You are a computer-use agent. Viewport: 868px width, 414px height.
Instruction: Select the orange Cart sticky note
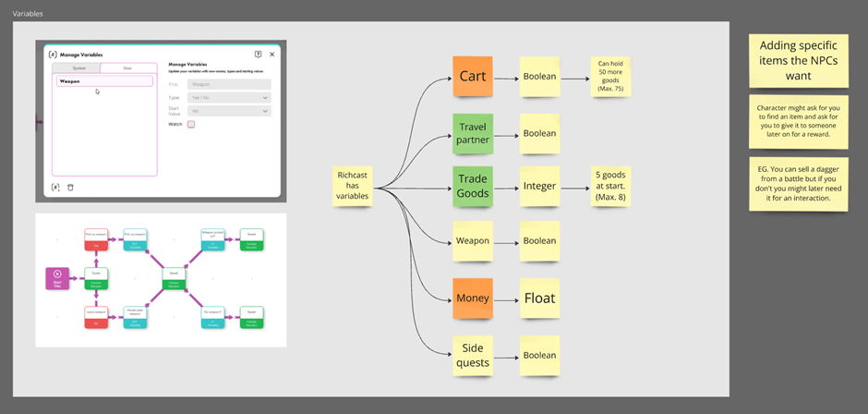[476, 77]
